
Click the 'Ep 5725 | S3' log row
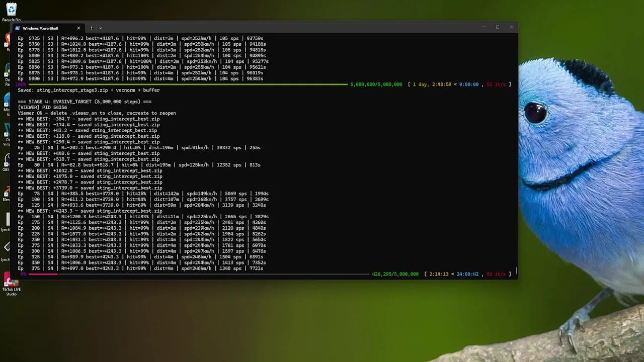[x=140, y=38]
